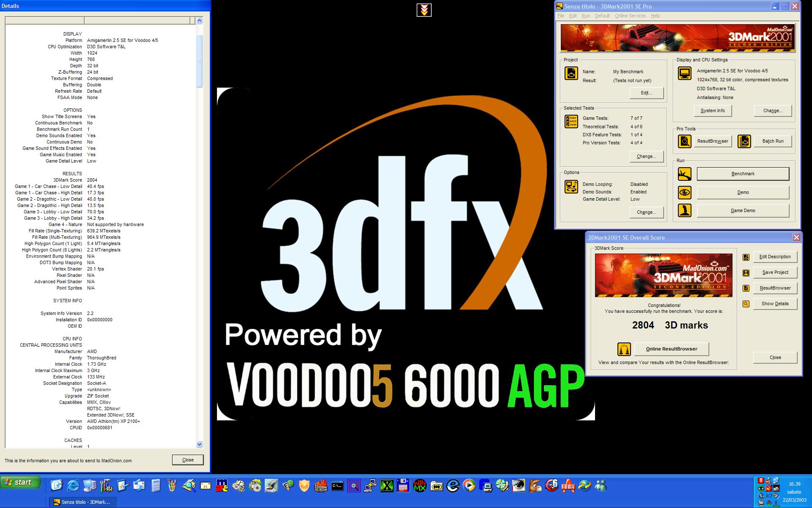Click Change... under Selected Tests
Image resolution: width=812 pixels, height=508 pixels.
pyautogui.click(x=646, y=157)
